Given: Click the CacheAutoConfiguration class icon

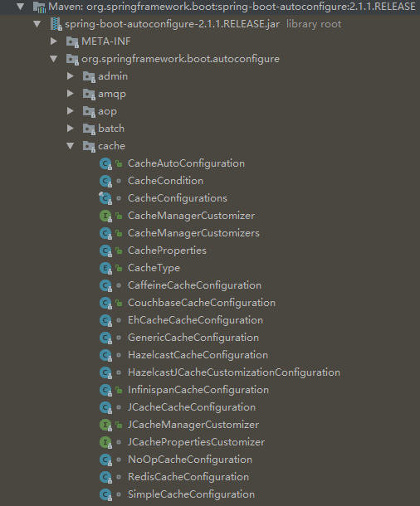Looking at the screenshot, I should [x=105, y=163].
